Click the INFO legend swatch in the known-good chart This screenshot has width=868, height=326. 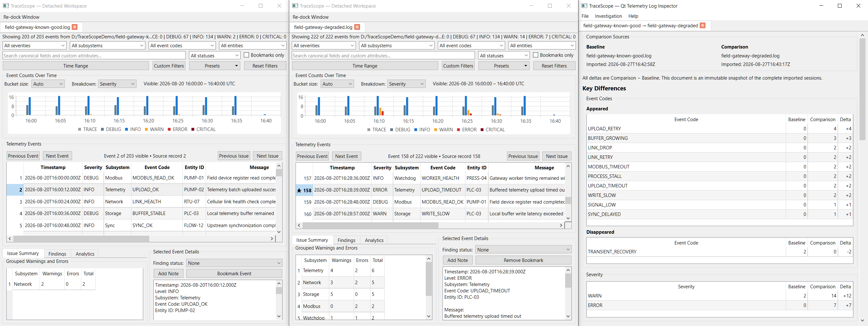(x=126, y=129)
